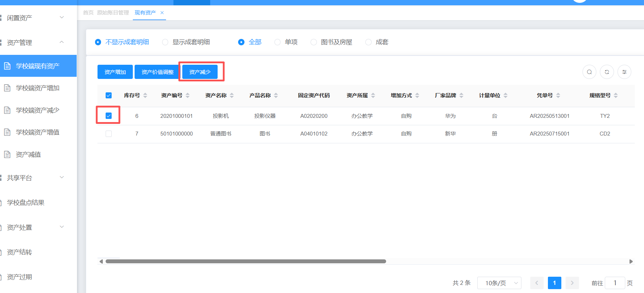Image resolution: width=644 pixels, height=293 pixels.
Task: Open 学校端资产增加 in sidebar
Action: [37, 88]
